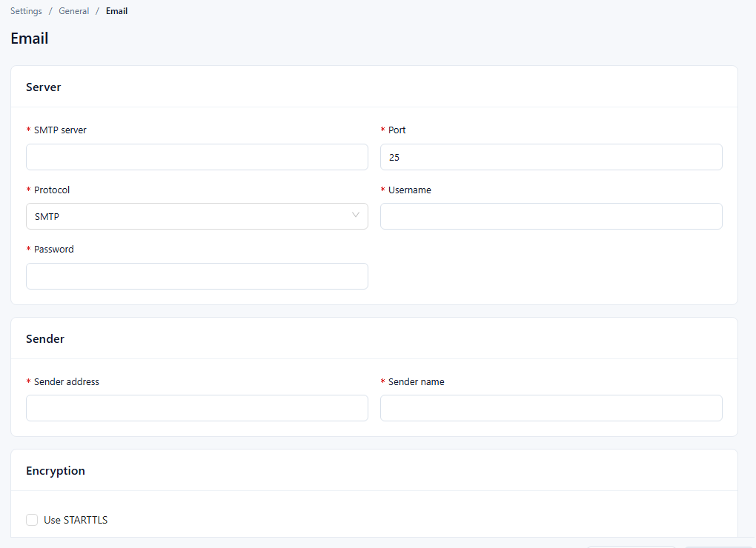Click the SMTP server label
Screen dimensions: 756x548
tap(60, 130)
